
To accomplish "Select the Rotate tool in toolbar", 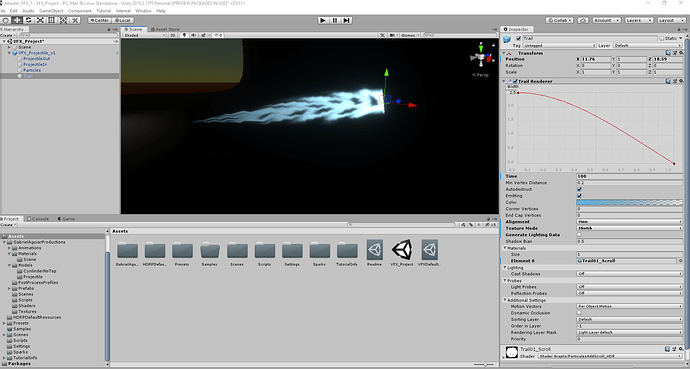I will (29, 20).
